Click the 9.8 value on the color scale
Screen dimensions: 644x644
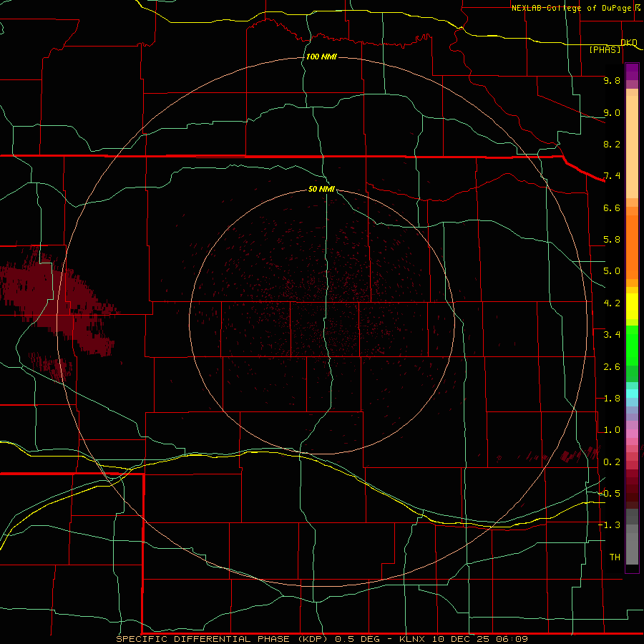(x=612, y=80)
